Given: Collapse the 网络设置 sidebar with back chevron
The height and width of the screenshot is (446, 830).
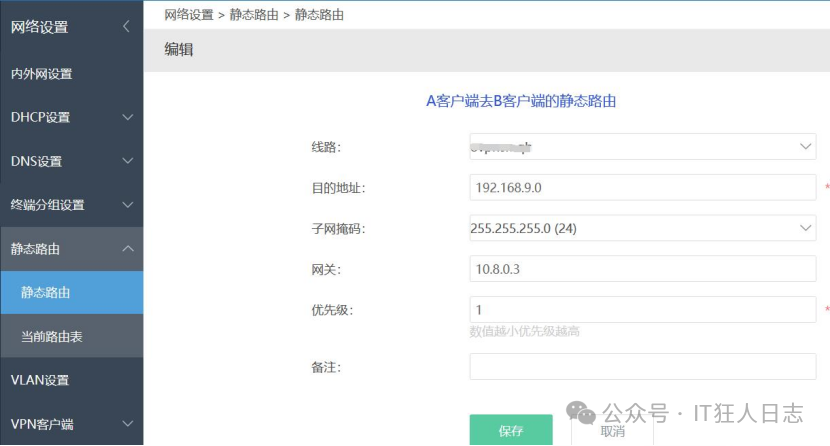Looking at the screenshot, I should pos(126,26).
